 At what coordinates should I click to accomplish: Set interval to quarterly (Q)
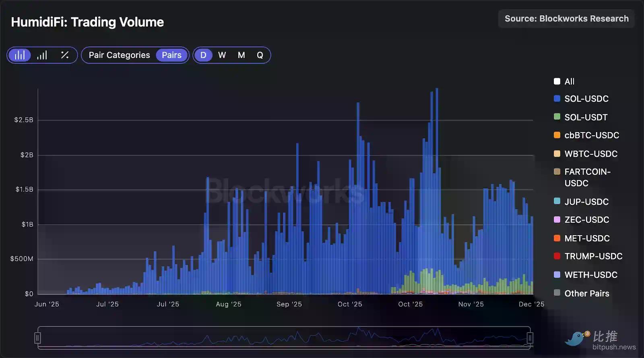260,55
